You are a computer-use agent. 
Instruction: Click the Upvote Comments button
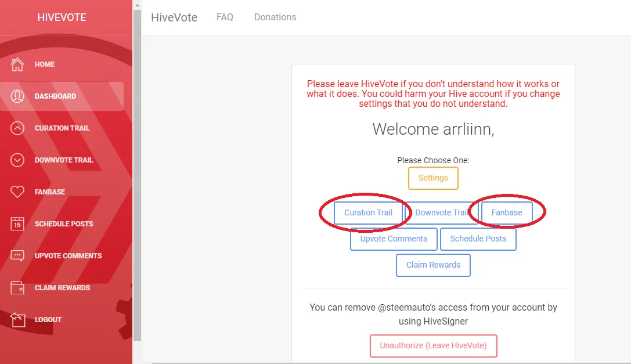tap(394, 239)
